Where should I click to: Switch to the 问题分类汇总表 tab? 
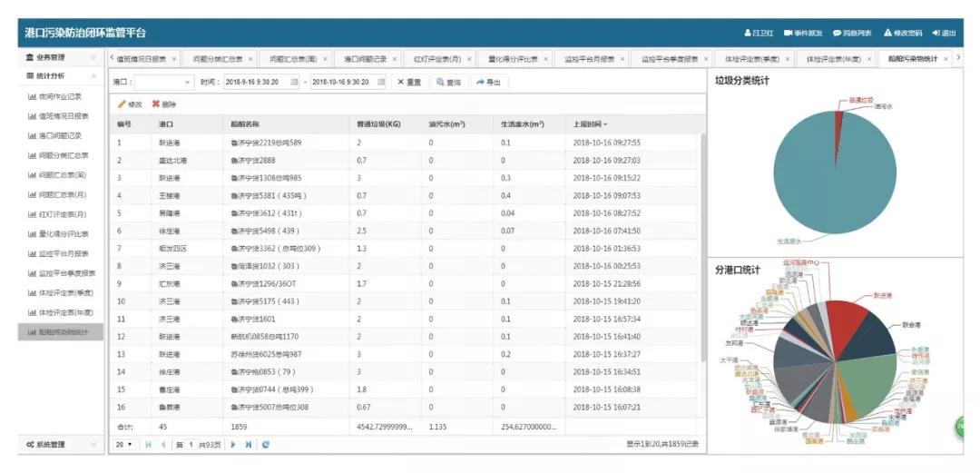pos(217,59)
